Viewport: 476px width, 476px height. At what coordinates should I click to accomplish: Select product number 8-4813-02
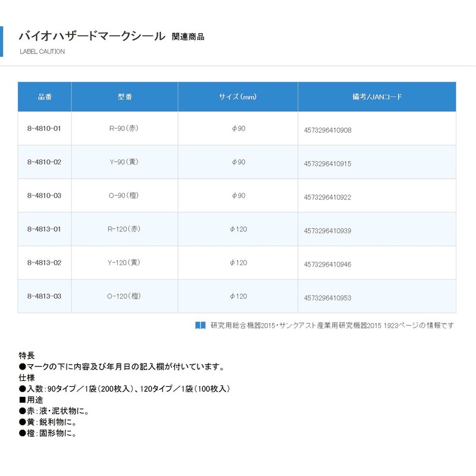45,262
